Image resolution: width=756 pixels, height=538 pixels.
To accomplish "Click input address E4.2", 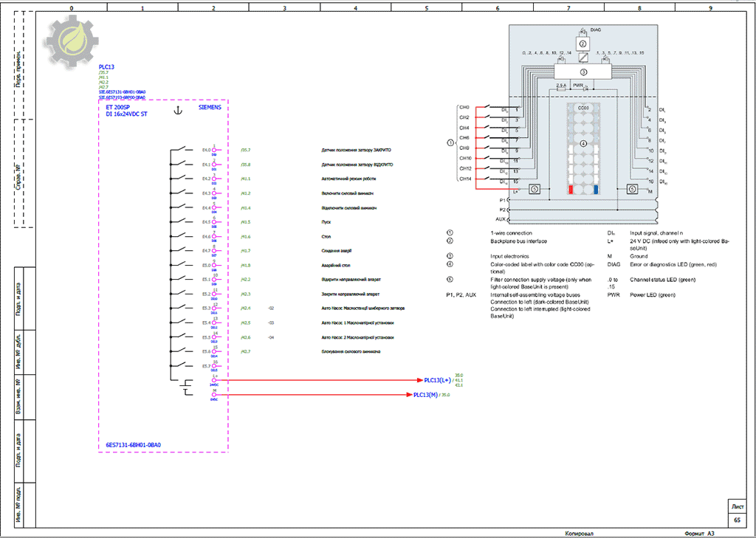I will click(206, 179).
